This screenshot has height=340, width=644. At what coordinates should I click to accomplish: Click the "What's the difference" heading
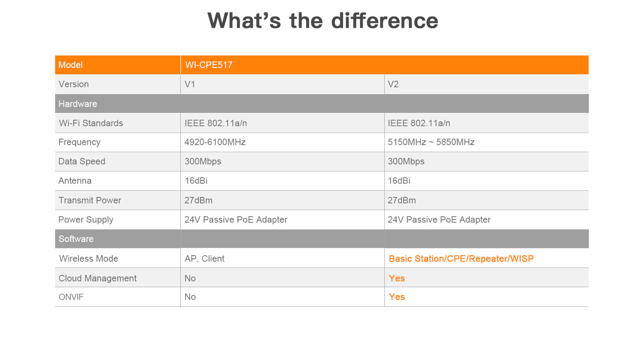(x=322, y=21)
